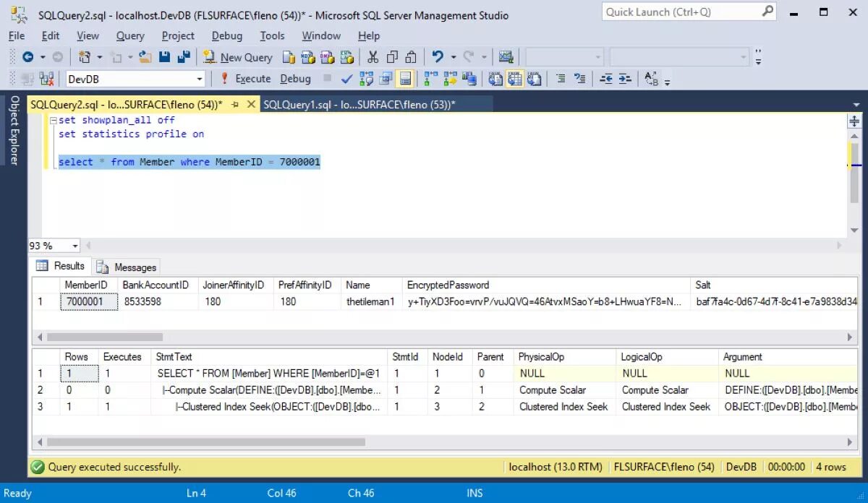Switch output to Results to Text

[x=495, y=79]
